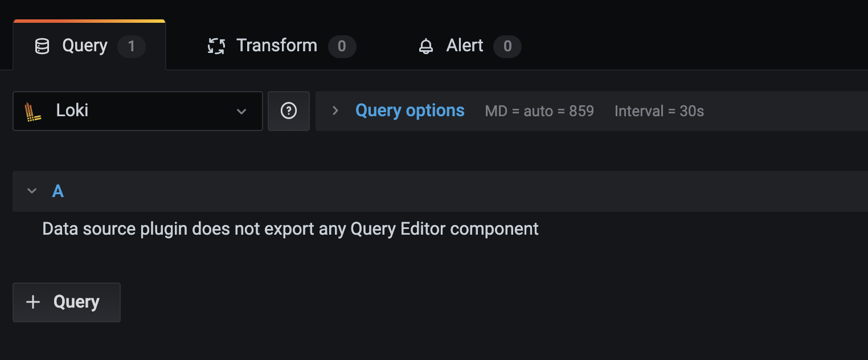Click the MD = auto = 859 text
The height and width of the screenshot is (360, 868).
point(539,111)
